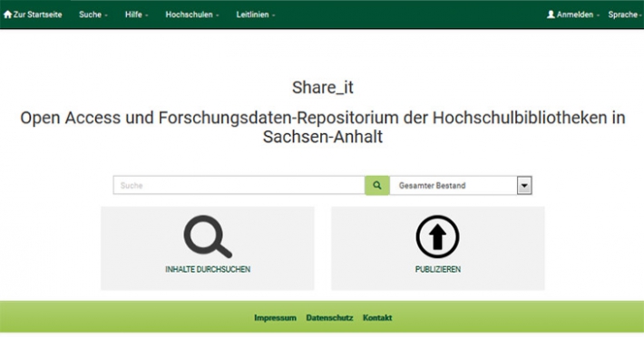Open the Hilfe menu

point(136,14)
